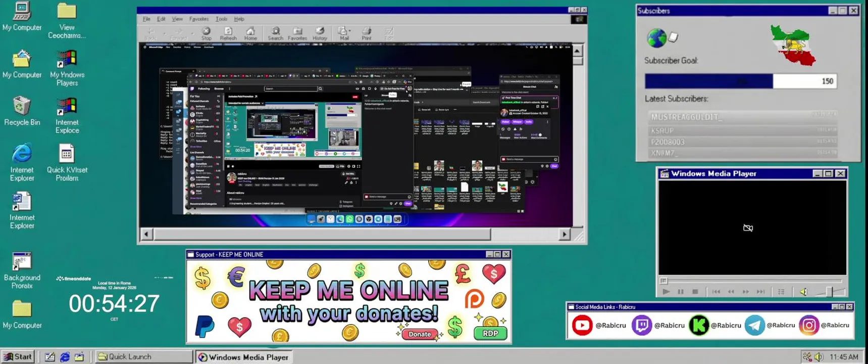Image resolution: width=868 pixels, height=364 pixels.
Task: Click the orange Patreon logo on banner
Action: (474, 299)
